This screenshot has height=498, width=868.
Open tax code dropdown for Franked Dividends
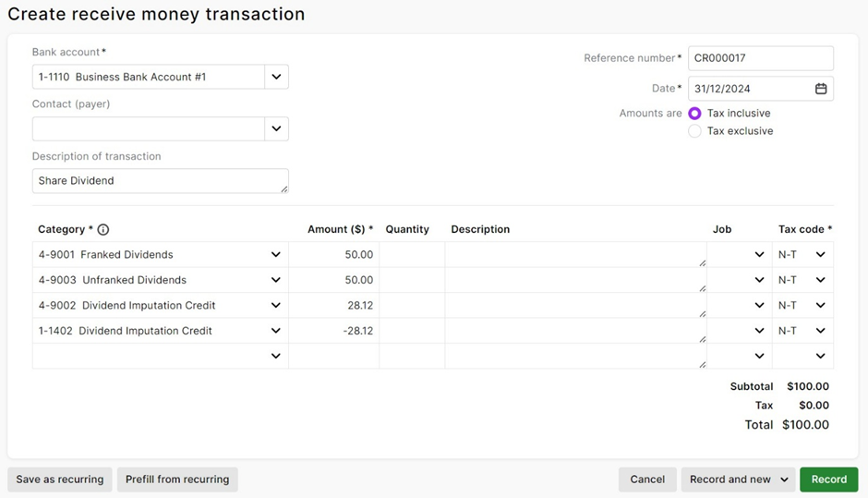(820, 255)
